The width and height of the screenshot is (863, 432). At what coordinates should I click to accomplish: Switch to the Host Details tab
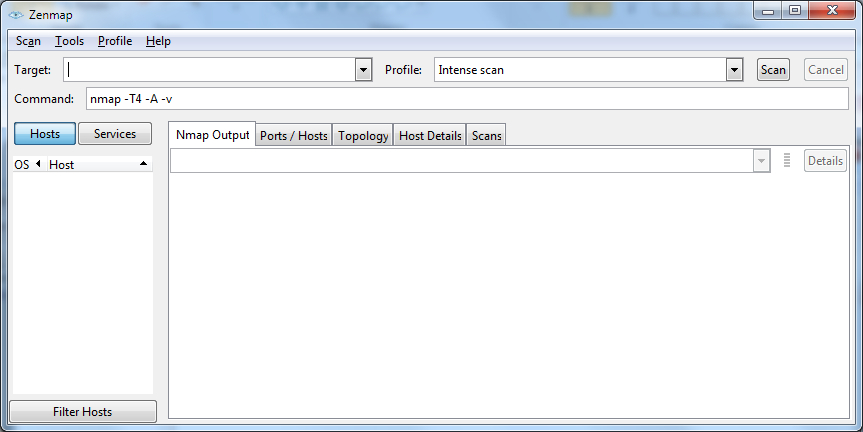(x=430, y=136)
